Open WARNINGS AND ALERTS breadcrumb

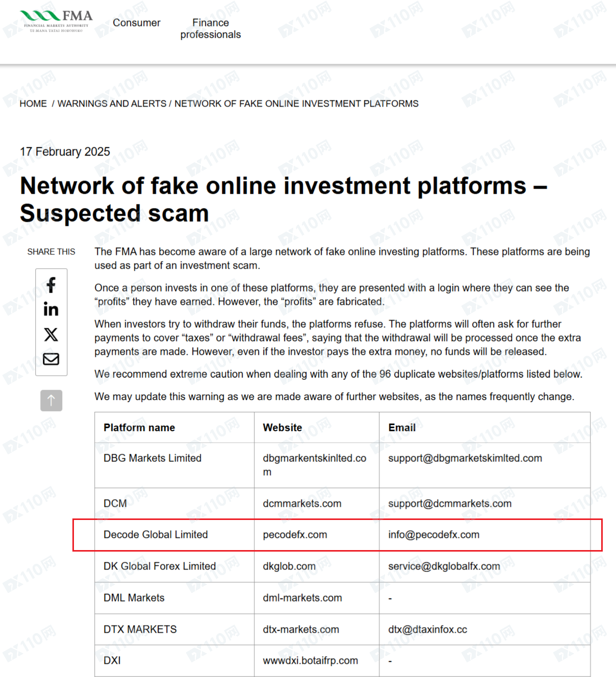[x=112, y=103]
